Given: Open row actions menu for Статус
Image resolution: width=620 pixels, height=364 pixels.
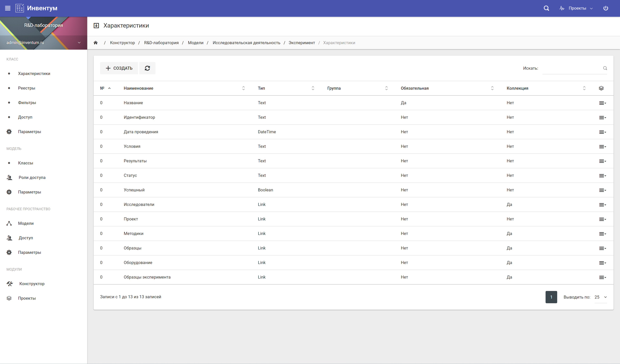Looking at the screenshot, I should point(602,176).
